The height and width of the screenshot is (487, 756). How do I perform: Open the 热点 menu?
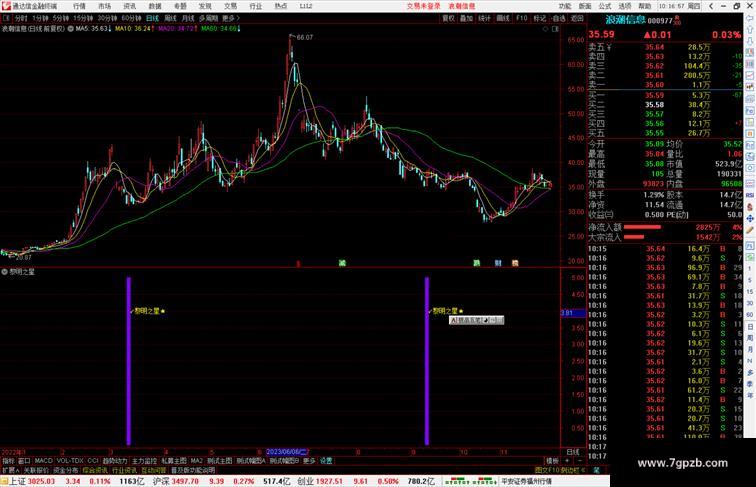[281, 6]
